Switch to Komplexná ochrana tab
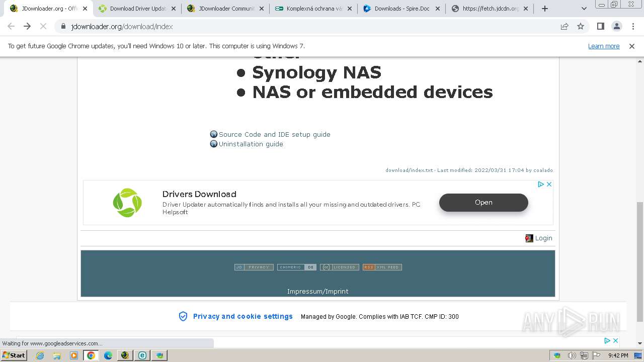 (313, 9)
